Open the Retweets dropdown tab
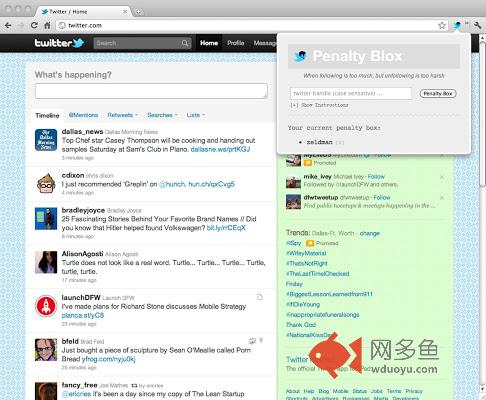Viewport: 486px width, 400px height. [x=122, y=115]
